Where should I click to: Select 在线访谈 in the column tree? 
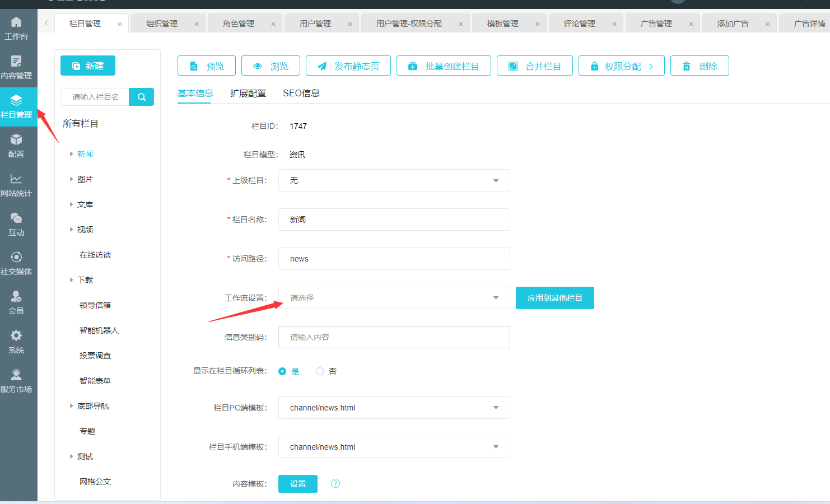point(95,255)
